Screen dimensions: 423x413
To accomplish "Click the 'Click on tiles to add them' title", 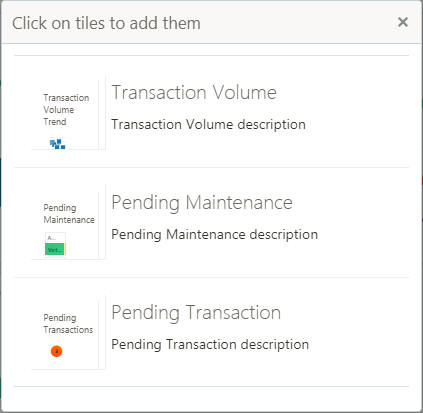I will pyautogui.click(x=106, y=23).
